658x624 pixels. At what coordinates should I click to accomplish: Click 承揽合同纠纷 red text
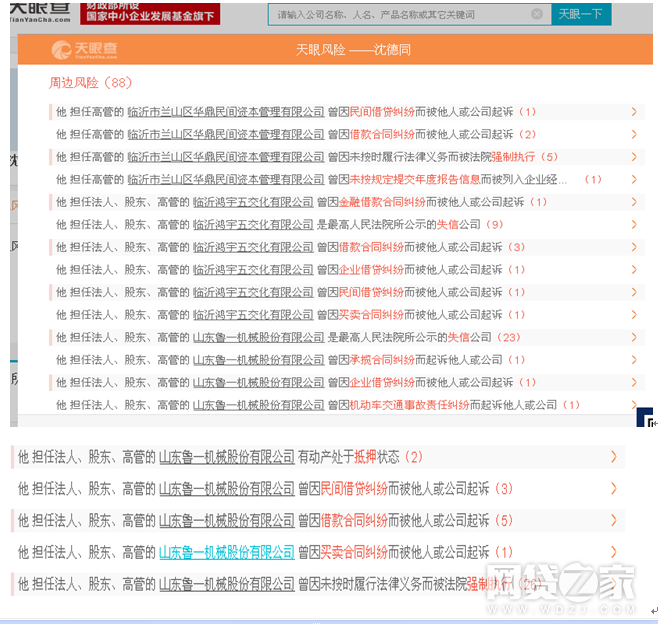(382, 360)
